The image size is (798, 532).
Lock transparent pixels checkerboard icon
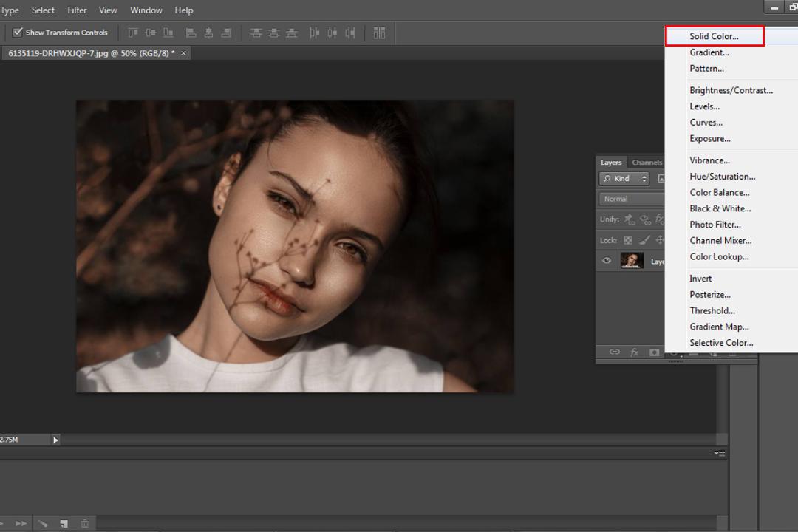629,240
